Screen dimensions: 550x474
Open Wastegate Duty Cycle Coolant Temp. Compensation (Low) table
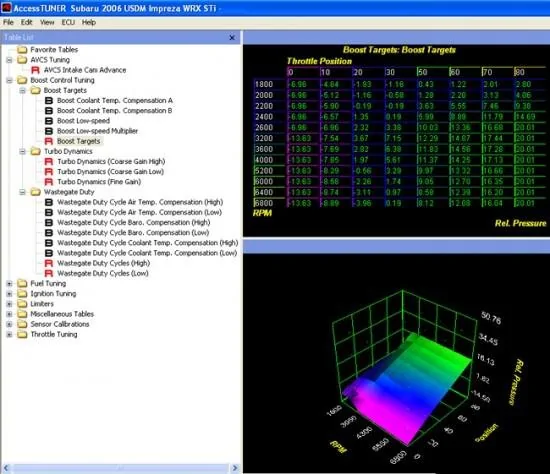pyautogui.click(x=147, y=253)
